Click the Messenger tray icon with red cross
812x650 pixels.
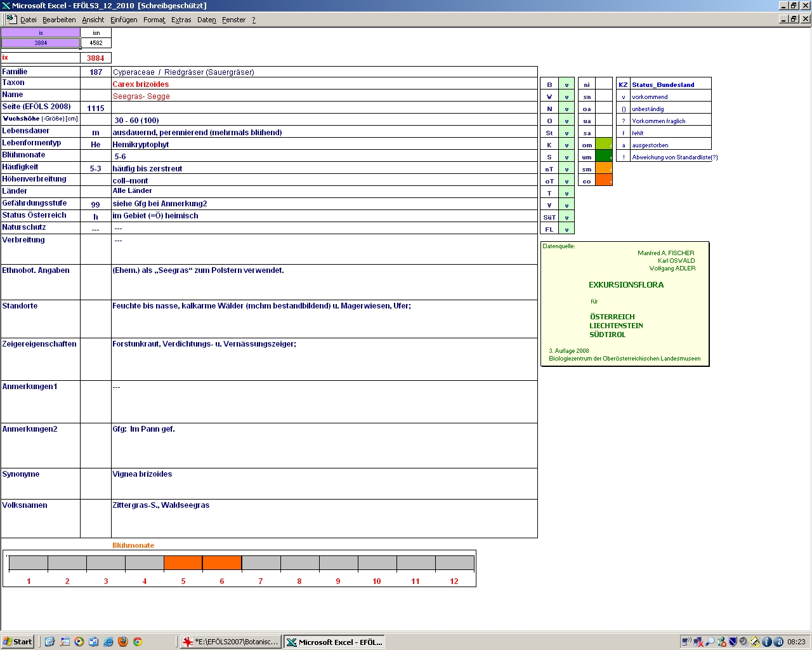pos(721,642)
